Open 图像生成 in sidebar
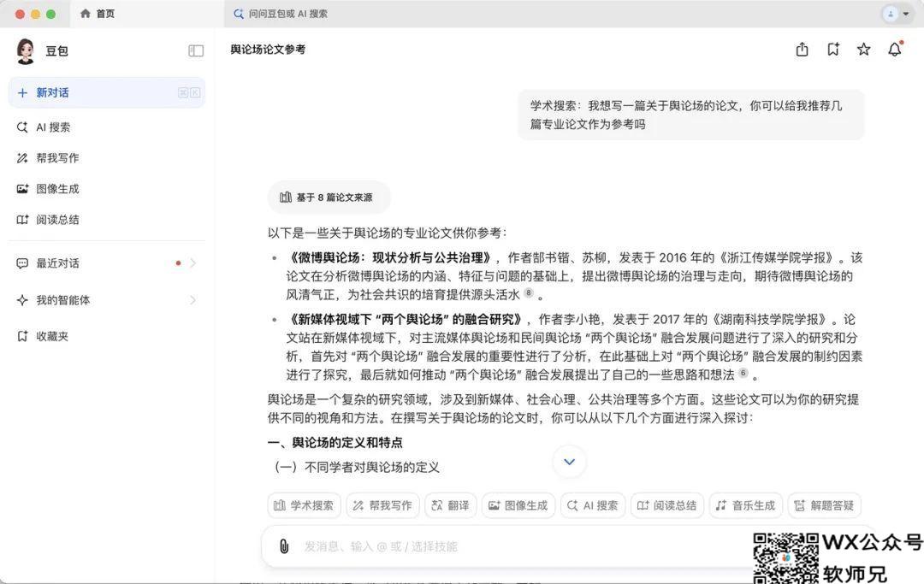The height and width of the screenshot is (584, 924). pos(107,189)
